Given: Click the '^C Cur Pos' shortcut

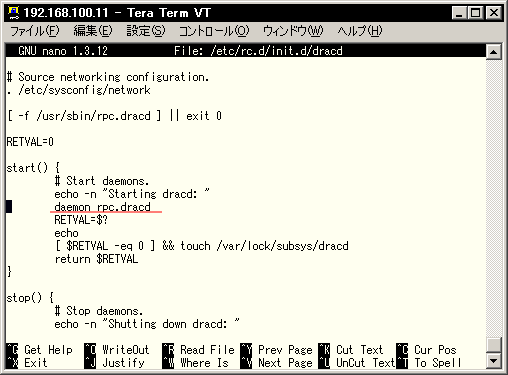Looking at the screenshot, I should [x=426, y=350].
